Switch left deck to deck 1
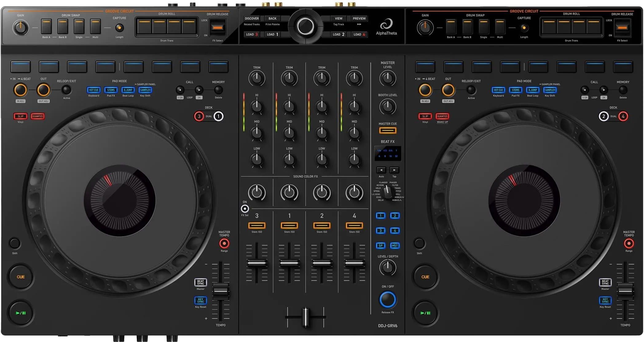 [218, 116]
